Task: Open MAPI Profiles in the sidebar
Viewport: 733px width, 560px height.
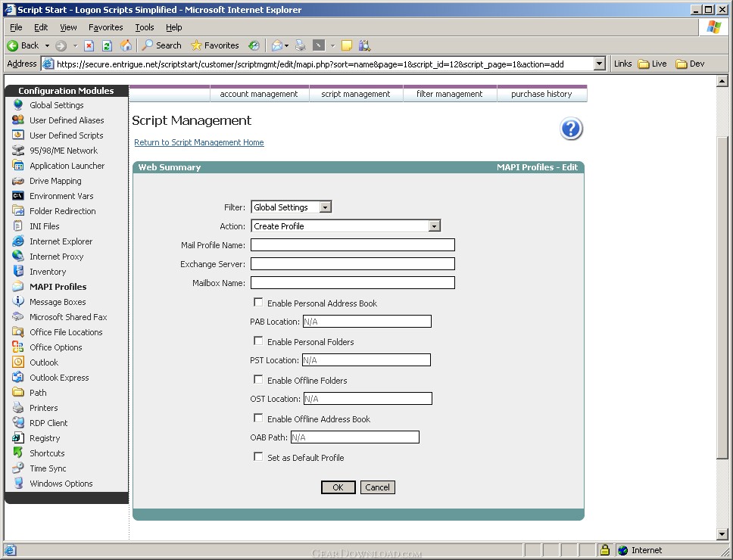Action: pos(58,287)
